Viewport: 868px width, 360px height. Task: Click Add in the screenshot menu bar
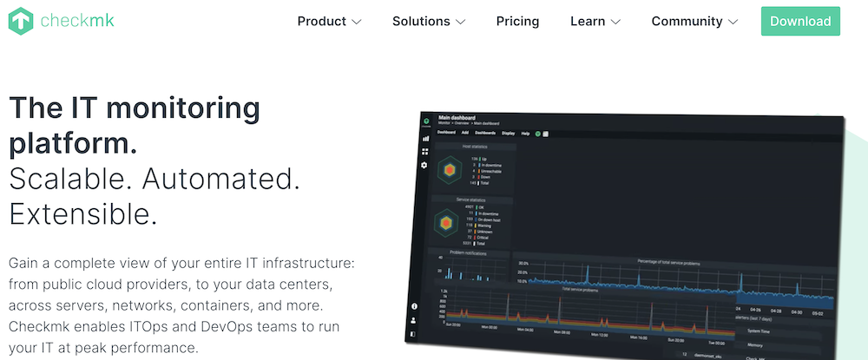pos(465,133)
